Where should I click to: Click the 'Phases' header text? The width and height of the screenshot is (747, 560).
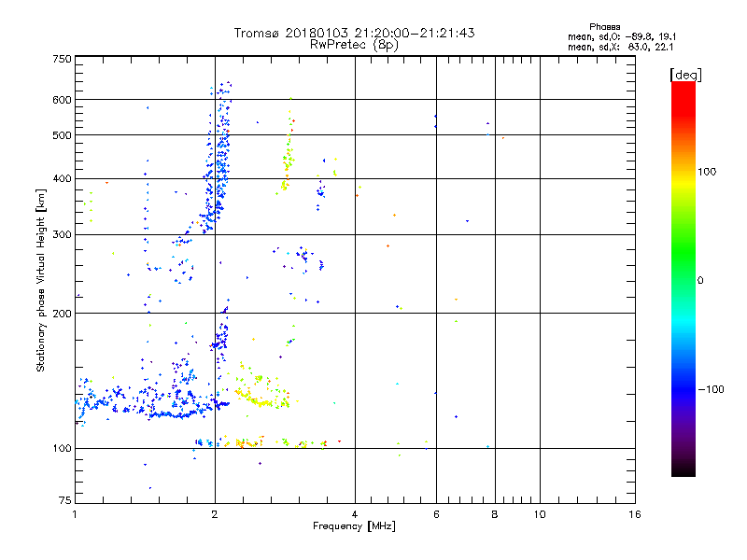tap(604, 27)
